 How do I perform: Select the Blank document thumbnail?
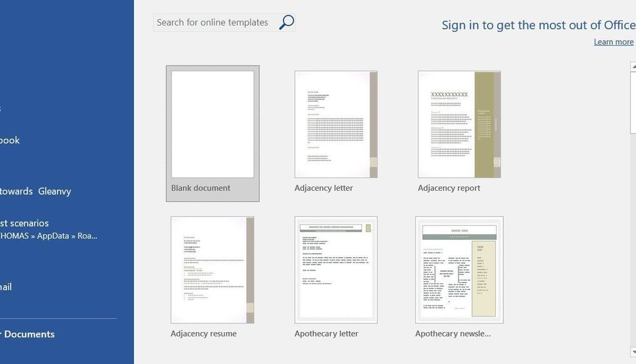(x=213, y=124)
